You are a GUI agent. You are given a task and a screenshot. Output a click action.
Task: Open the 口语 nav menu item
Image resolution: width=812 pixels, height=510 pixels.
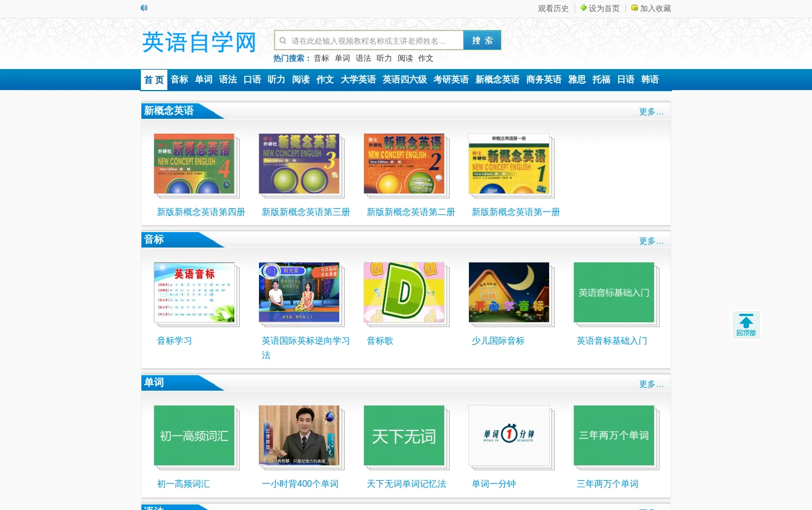click(252, 80)
